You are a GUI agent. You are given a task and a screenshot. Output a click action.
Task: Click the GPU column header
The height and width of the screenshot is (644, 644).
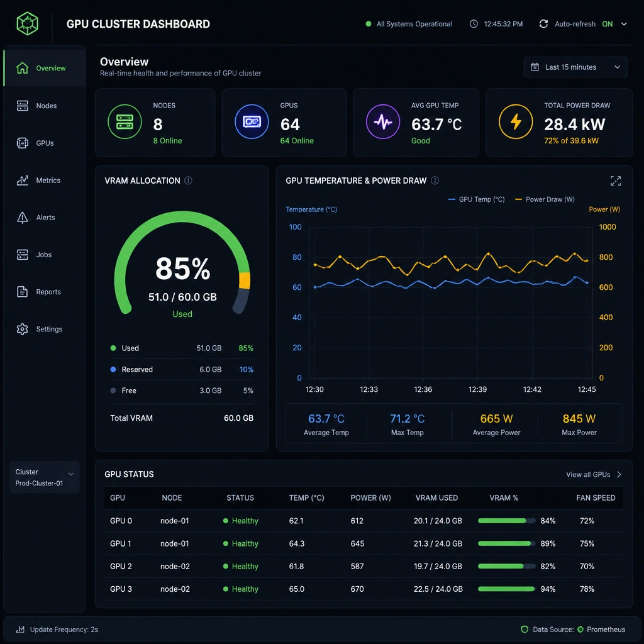coord(118,498)
